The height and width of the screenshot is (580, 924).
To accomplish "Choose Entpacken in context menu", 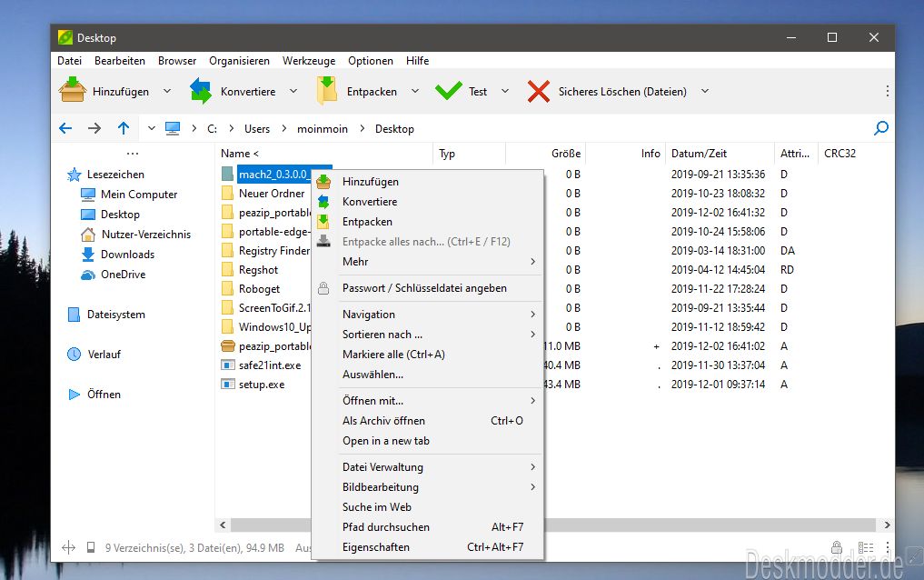I will 427,222.
